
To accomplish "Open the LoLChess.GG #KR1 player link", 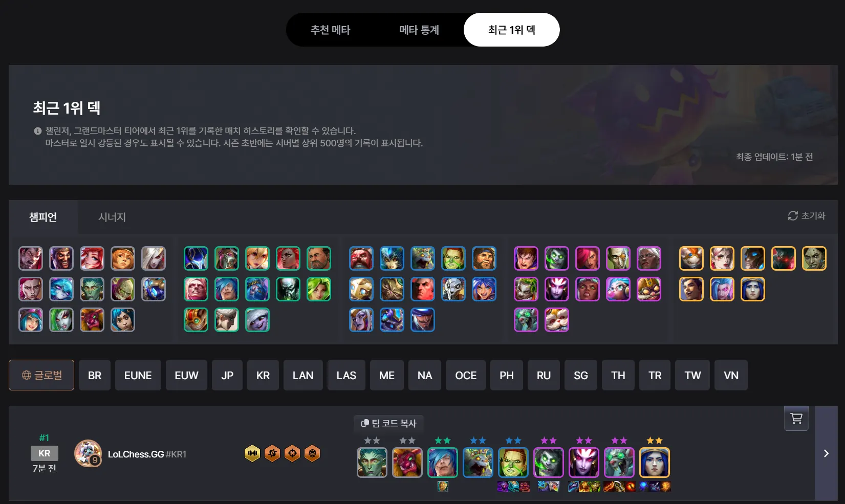I will click(x=147, y=454).
